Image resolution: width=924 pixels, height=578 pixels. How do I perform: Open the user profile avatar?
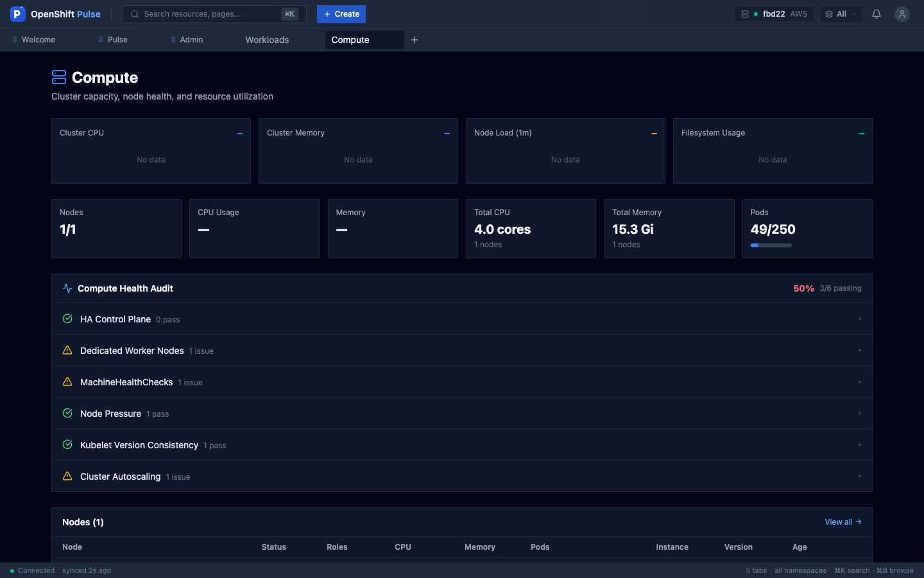[902, 13]
